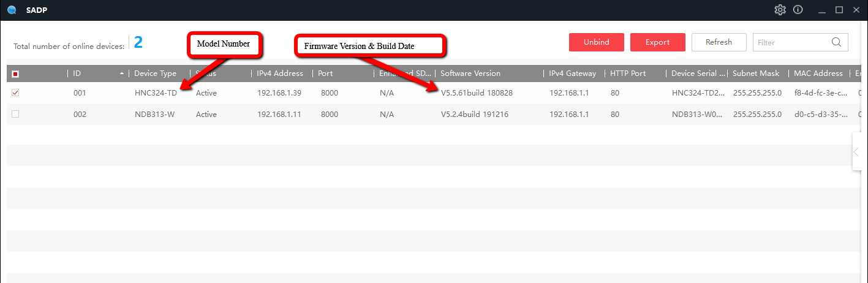Click MAC address starting with d0-c5-d3
The height and width of the screenshot is (283, 868).
coord(820,114)
